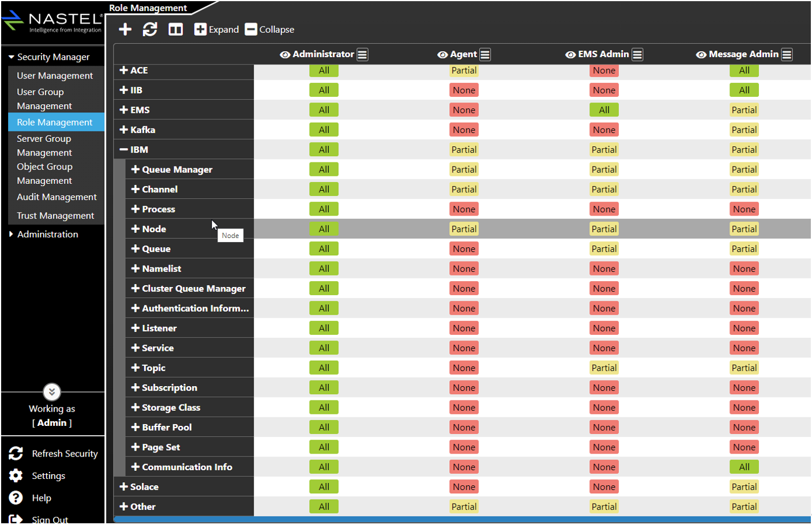Image resolution: width=812 pixels, height=525 pixels.
Task: Click EMS Admin All badge for EMS
Action: [604, 109]
